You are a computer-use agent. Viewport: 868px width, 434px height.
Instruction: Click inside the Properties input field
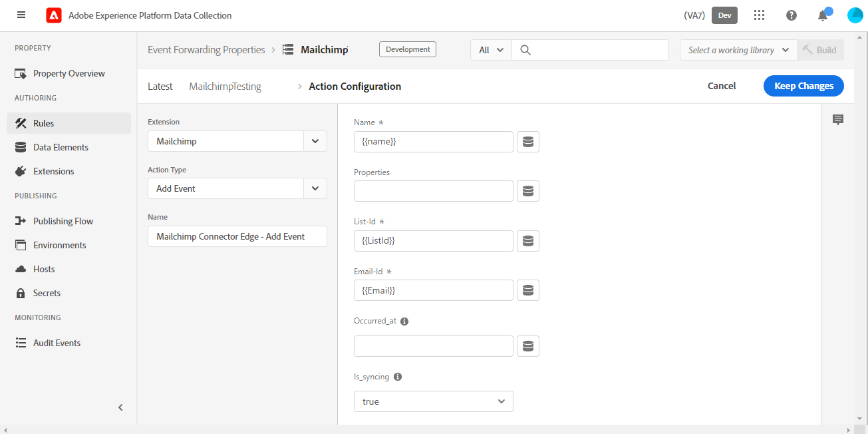(x=433, y=190)
